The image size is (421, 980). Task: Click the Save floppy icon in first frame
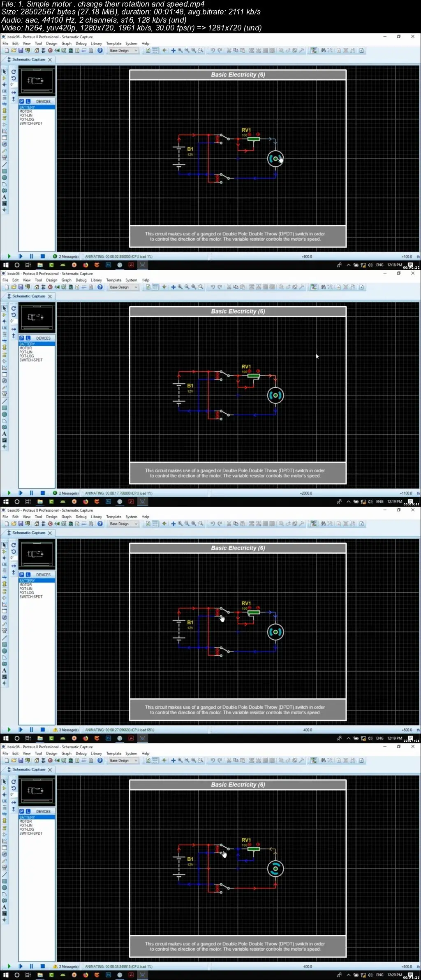20,51
